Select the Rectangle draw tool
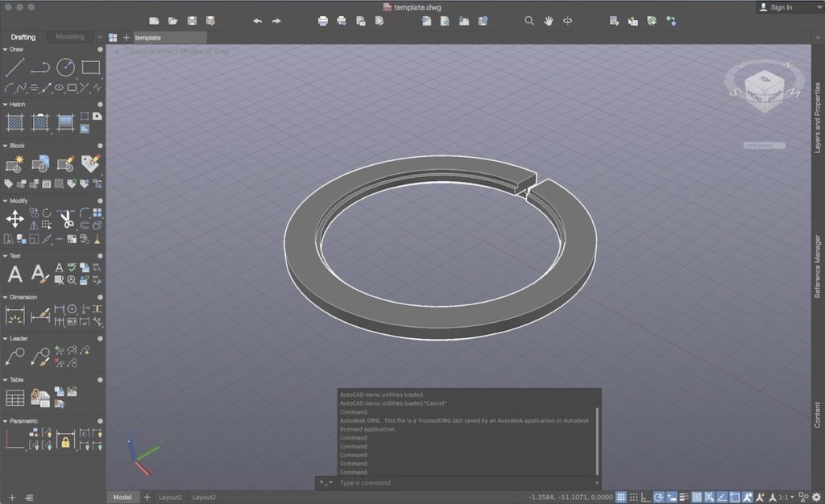Viewport: 825px width, 504px height. coord(90,68)
